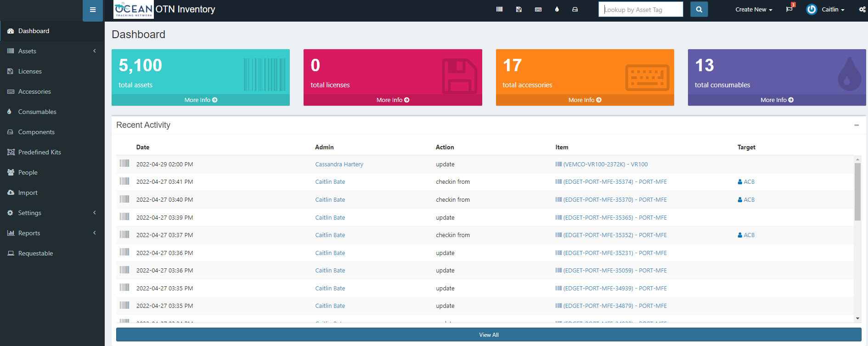Open VEMCO-VR100-2372K item link
This screenshot has height=346, width=868.
coord(602,164)
